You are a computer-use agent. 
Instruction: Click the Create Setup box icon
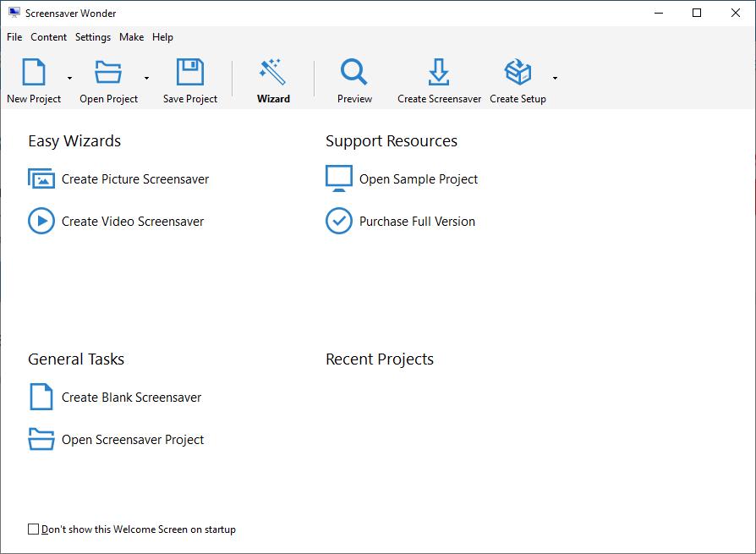pos(518,73)
